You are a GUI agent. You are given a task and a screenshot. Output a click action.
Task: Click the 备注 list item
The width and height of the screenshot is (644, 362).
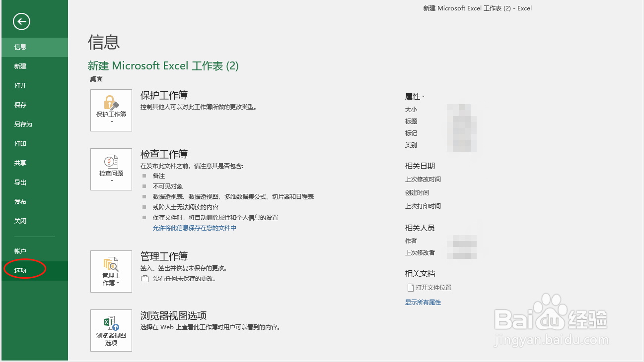(159, 176)
